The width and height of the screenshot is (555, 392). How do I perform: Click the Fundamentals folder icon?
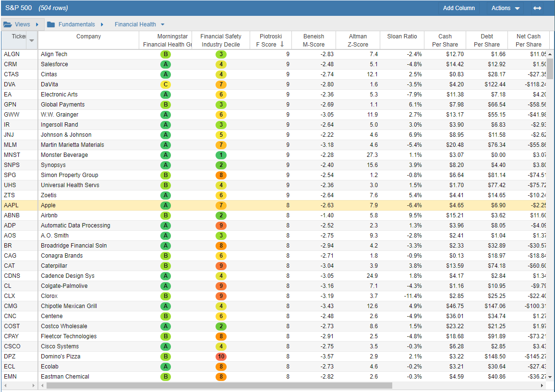(51, 24)
